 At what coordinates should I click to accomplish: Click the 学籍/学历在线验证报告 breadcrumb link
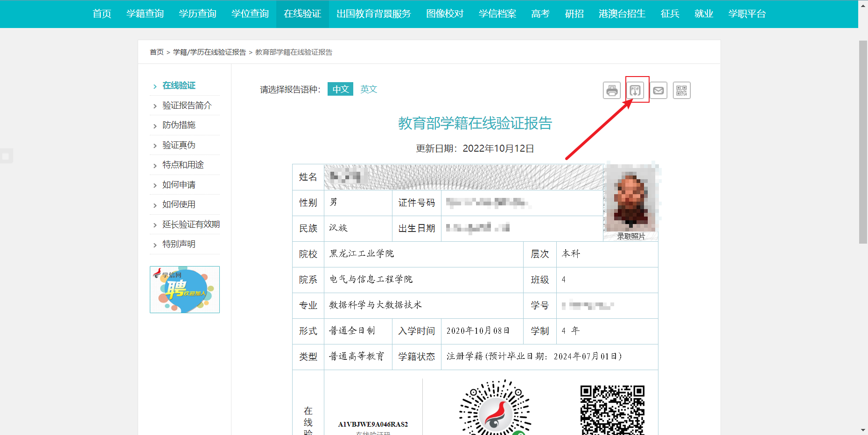(x=210, y=52)
